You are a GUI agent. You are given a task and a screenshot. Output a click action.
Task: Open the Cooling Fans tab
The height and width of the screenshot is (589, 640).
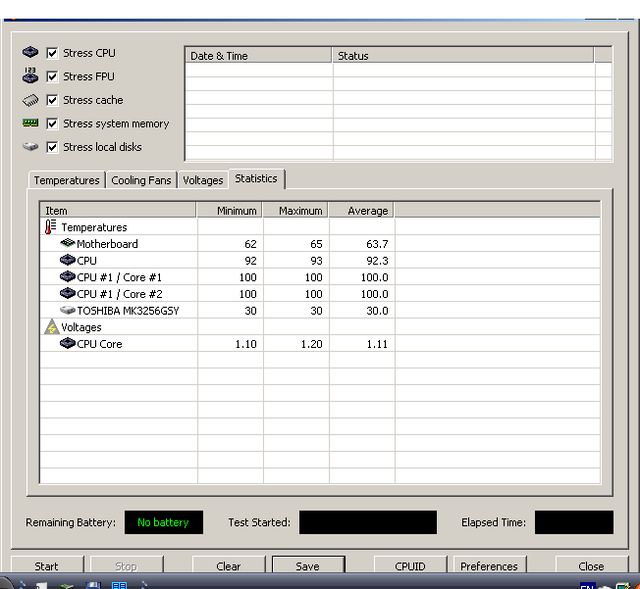point(141,180)
